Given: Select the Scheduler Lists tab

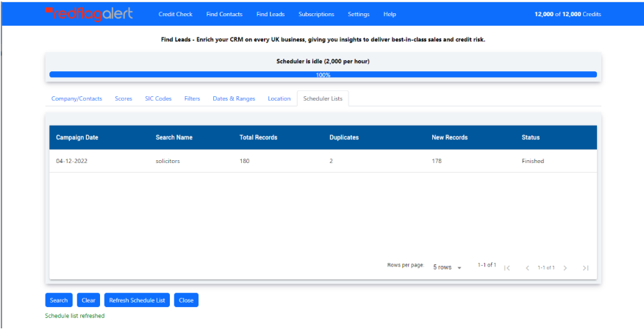Looking at the screenshot, I should [x=323, y=99].
